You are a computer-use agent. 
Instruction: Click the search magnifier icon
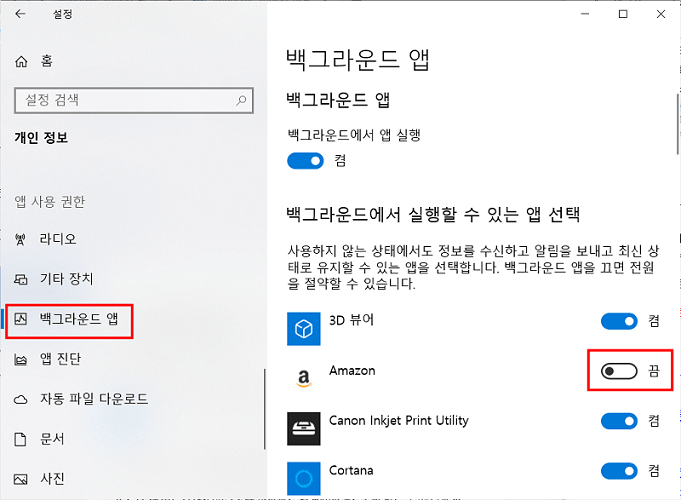click(x=241, y=101)
